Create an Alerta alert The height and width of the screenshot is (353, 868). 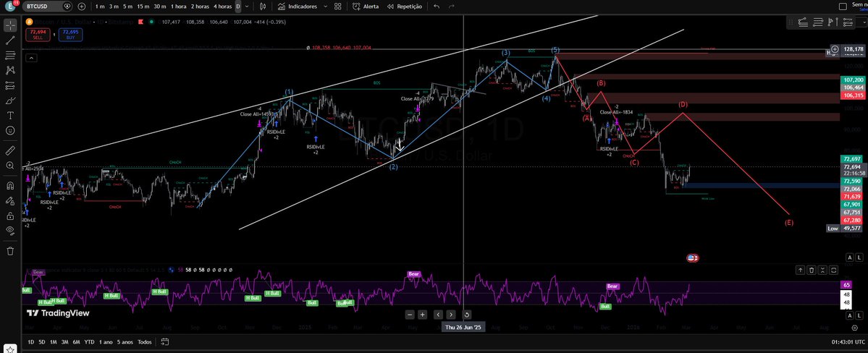pos(366,6)
